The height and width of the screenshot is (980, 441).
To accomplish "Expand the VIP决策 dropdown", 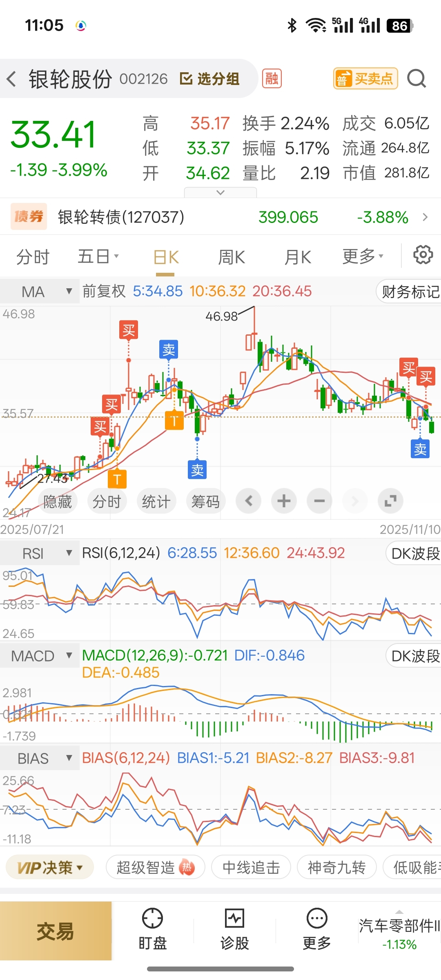I will [50, 867].
